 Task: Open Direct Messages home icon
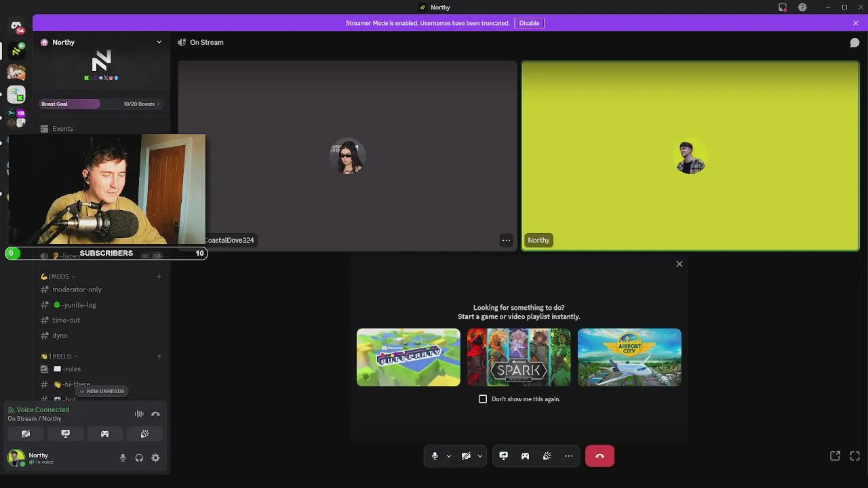point(16,26)
